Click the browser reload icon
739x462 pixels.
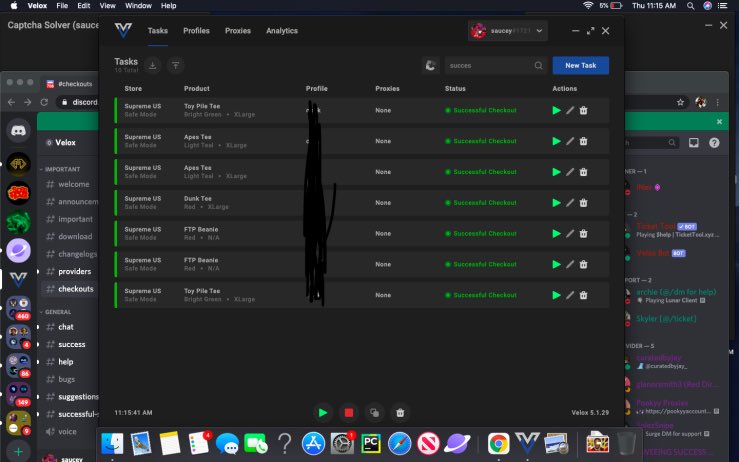[x=44, y=102]
